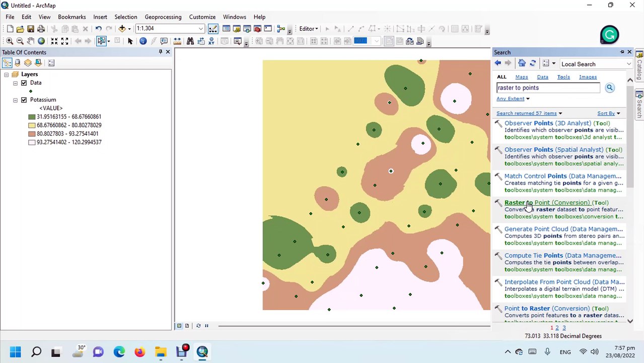The width and height of the screenshot is (644, 363).
Task: Open a map file via Open icon
Action: (20, 29)
